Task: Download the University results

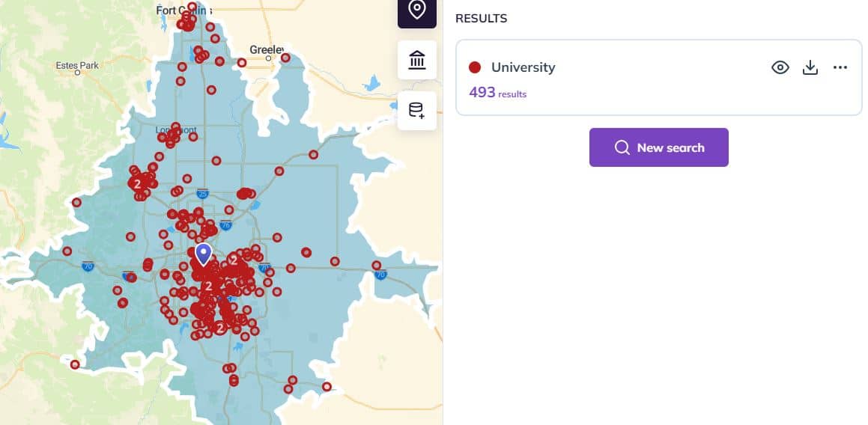Action: pyautogui.click(x=810, y=67)
